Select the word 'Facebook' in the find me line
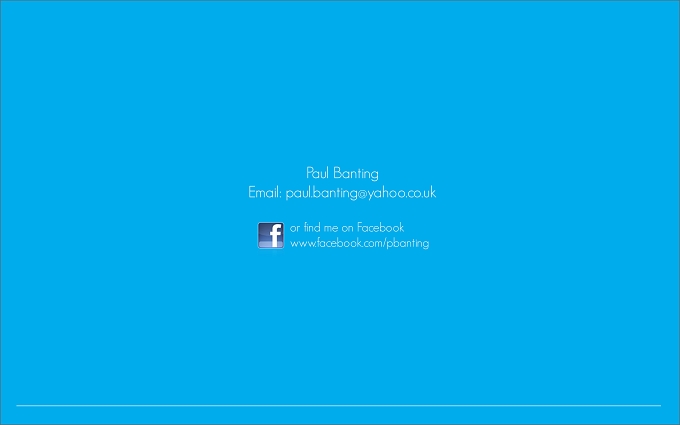The image size is (680, 425). pyautogui.click(x=380, y=227)
